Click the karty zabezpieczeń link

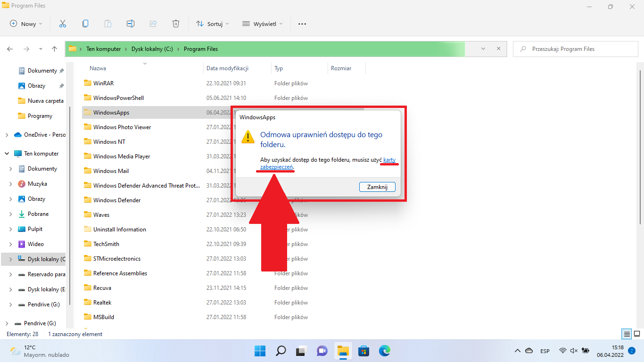[277, 167]
